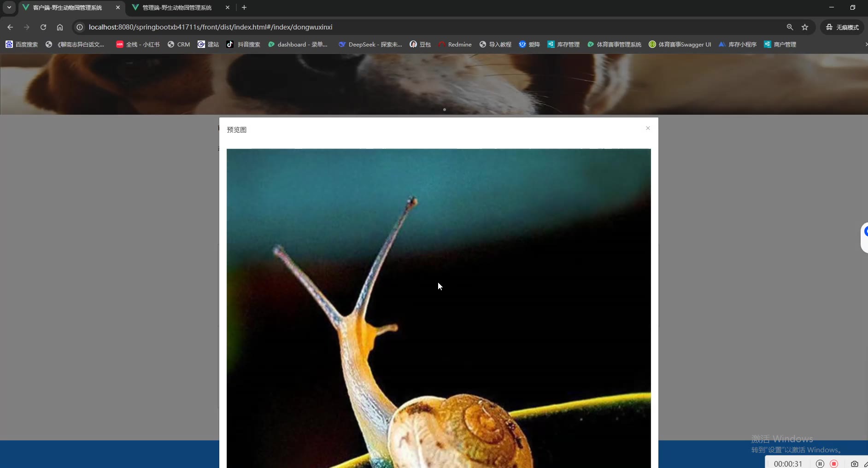This screenshot has width=868, height=468.
Task: Bookmark this page with the star
Action: click(805, 27)
